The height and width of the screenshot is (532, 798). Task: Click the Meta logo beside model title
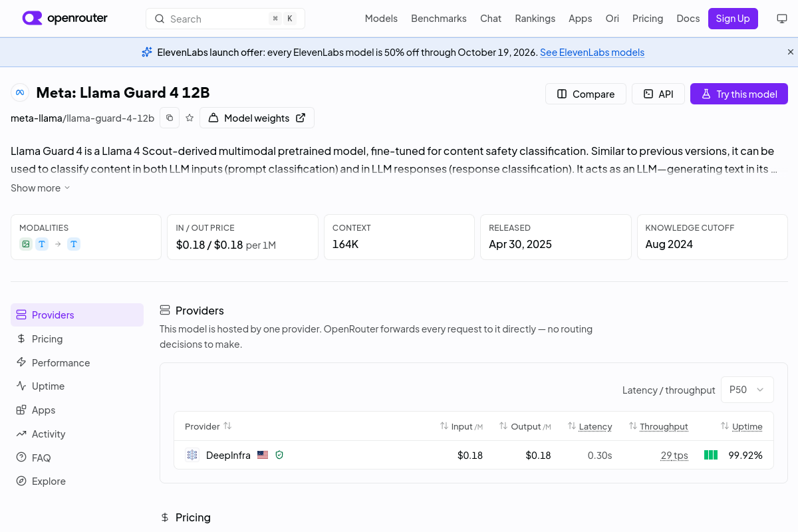point(20,92)
